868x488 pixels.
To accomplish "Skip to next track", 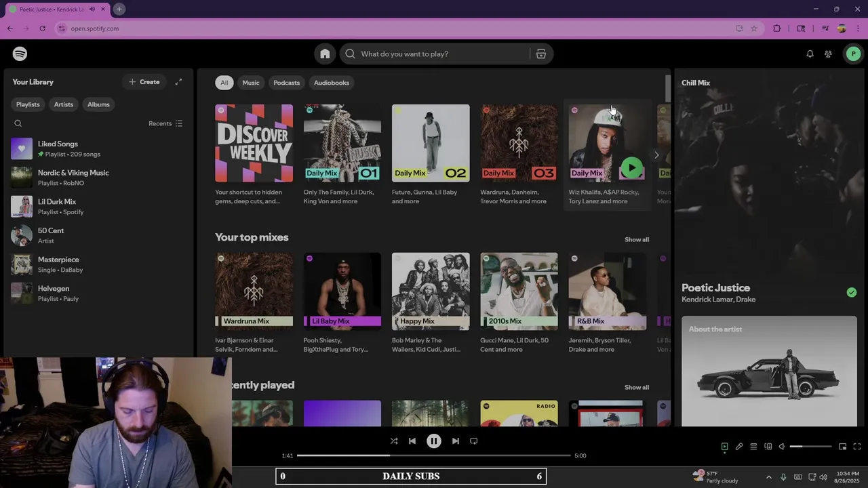I will [456, 441].
